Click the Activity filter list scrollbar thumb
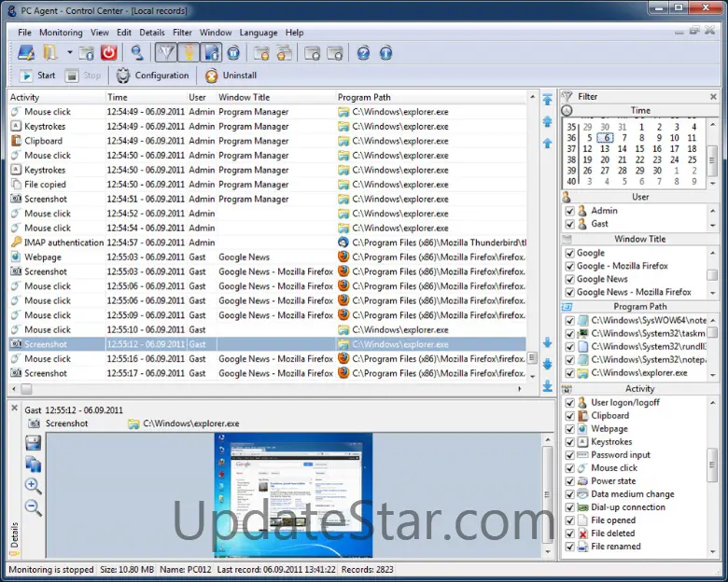This screenshot has height=582, width=728. tap(712, 465)
